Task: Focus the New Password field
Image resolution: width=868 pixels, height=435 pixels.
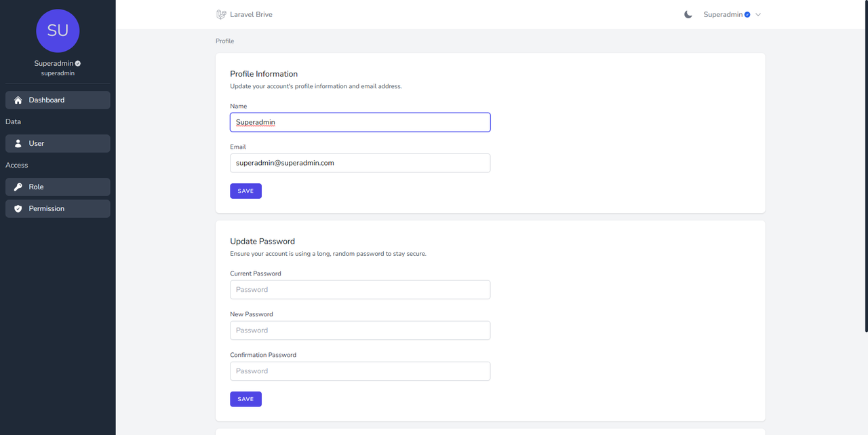Action: click(x=360, y=330)
